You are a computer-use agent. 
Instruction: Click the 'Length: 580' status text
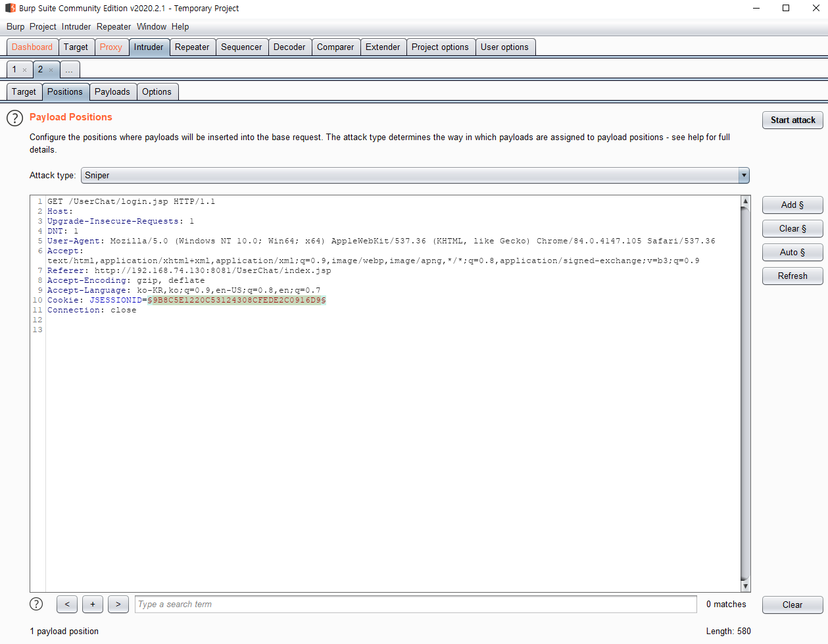pyautogui.click(x=728, y=632)
